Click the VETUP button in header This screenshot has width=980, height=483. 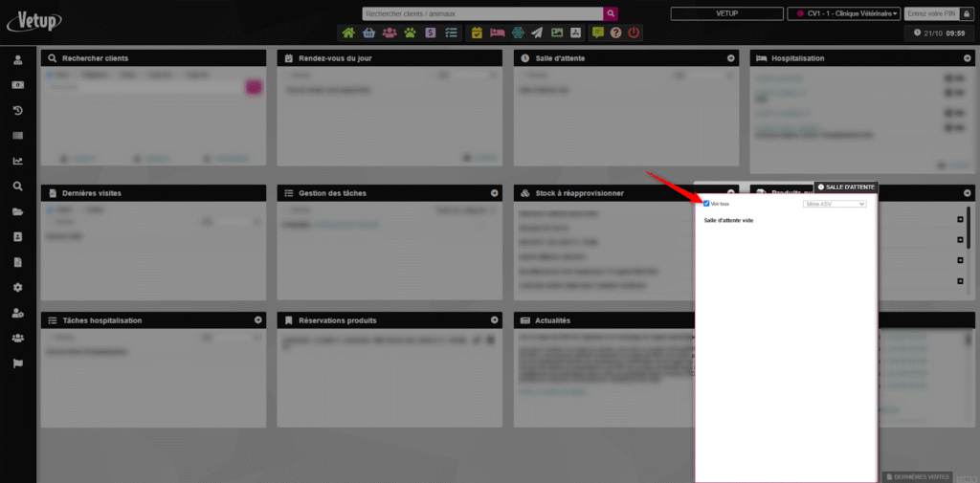point(725,13)
